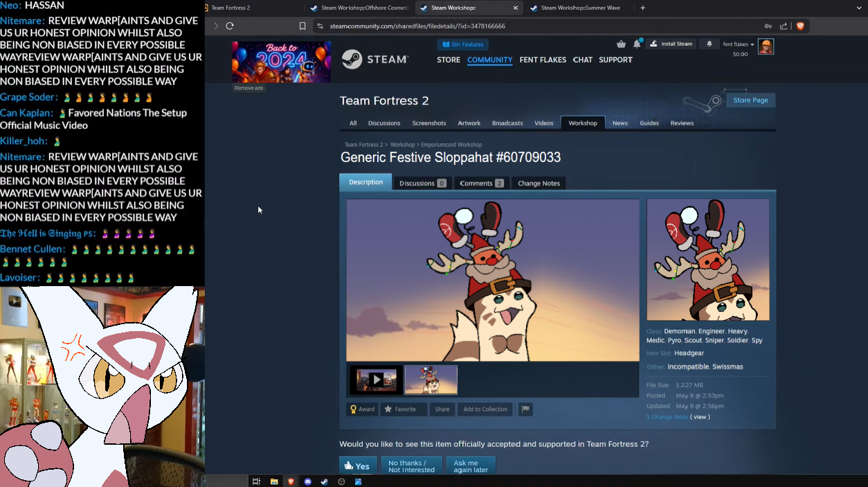This screenshot has height=487, width=868.
Task: Open File Explorer from the taskbar
Action: click(274, 481)
